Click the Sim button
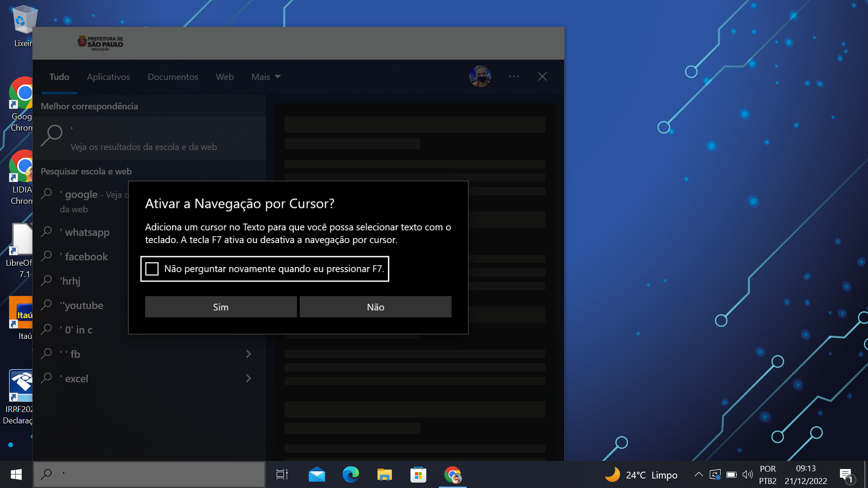Image resolution: width=868 pixels, height=488 pixels. pyautogui.click(x=221, y=307)
